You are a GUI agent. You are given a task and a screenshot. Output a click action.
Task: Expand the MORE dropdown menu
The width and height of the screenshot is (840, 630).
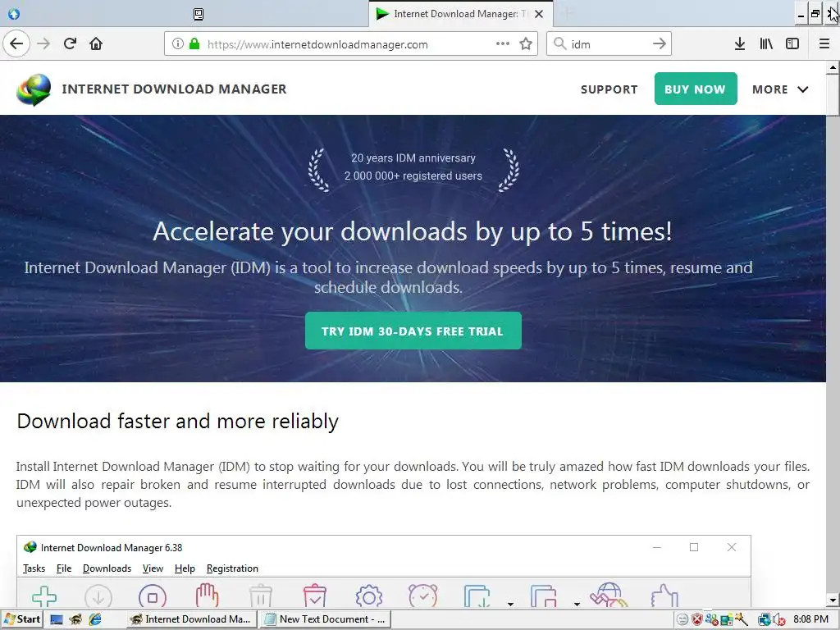(780, 89)
